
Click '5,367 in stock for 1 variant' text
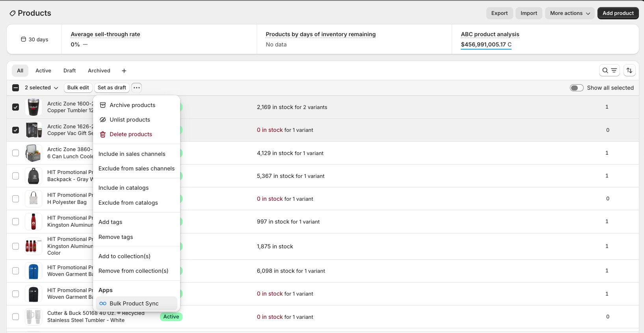tap(290, 176)
